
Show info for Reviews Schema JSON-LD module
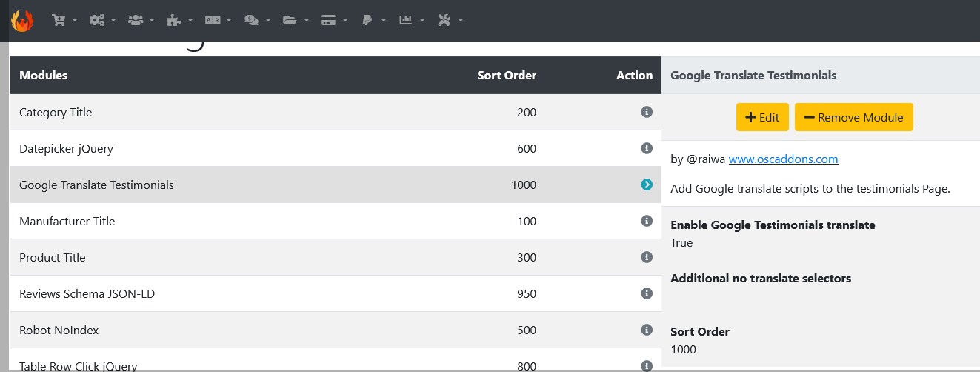pyautogui.click(x=647, y=293)
